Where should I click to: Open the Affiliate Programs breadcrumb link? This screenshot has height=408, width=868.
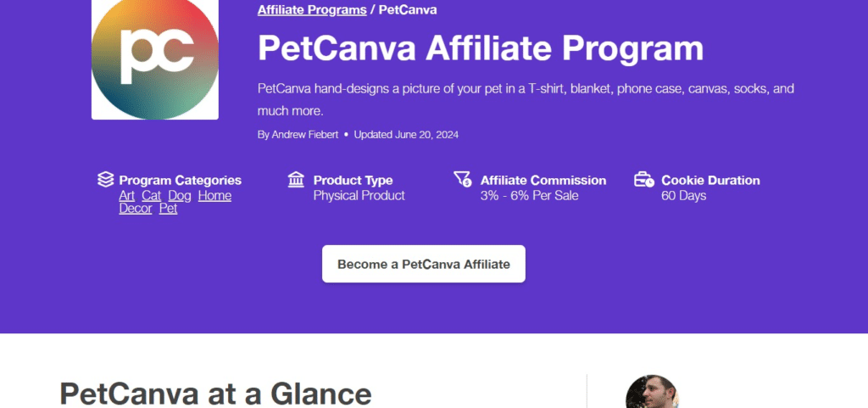coord(312,10)
